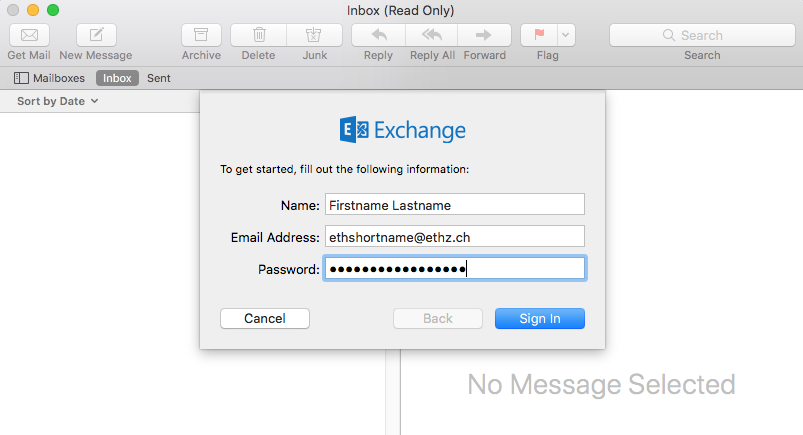Compose with the New Message icon
Viewport: 803px width, 435px height.
[x=96, y=35]
